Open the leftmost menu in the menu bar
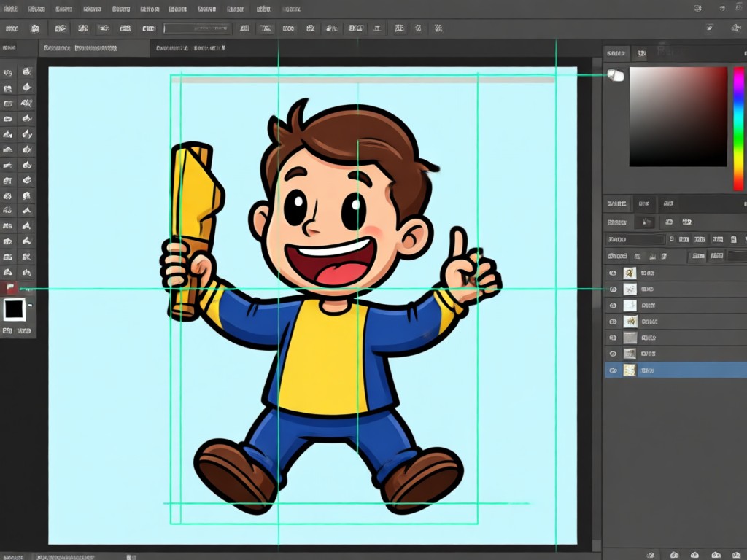This screenshot has height=560, width=747. [x=10, y=9]
